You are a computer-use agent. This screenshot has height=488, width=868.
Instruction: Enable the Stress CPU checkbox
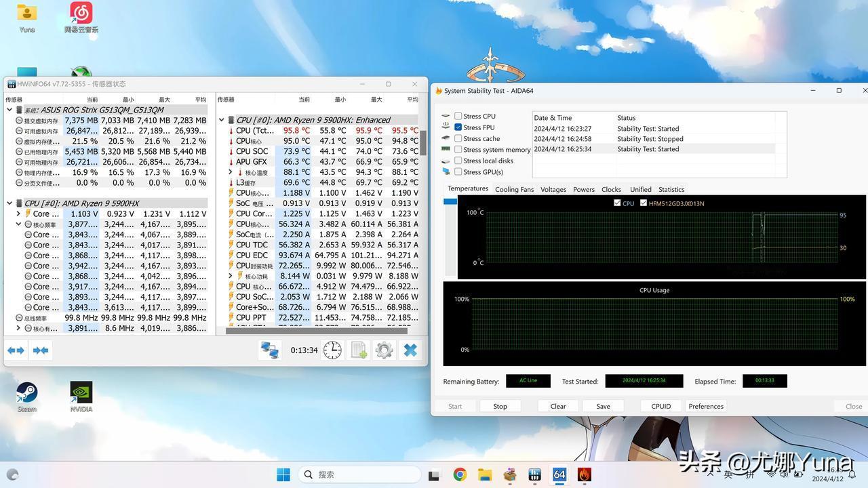click(458, 116)
